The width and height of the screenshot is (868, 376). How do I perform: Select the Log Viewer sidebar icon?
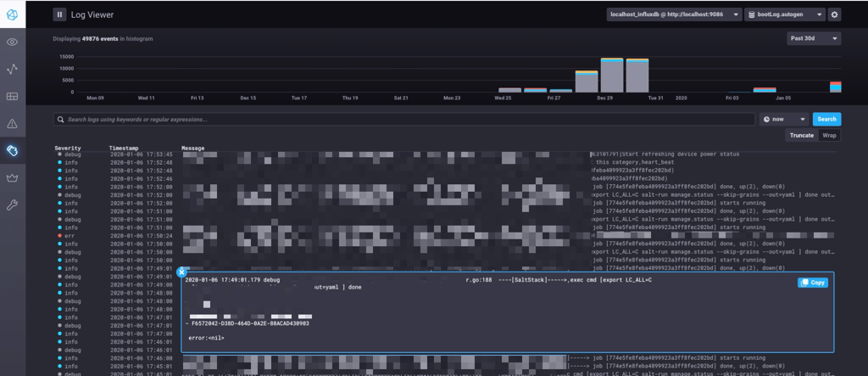tap(12, 150)
